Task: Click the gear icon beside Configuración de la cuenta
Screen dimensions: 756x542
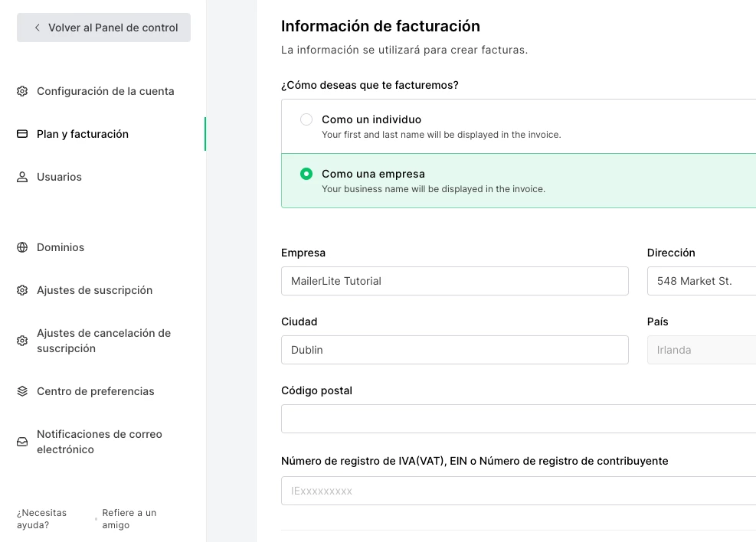Action: pyautogui.click(x=22, y=91)
